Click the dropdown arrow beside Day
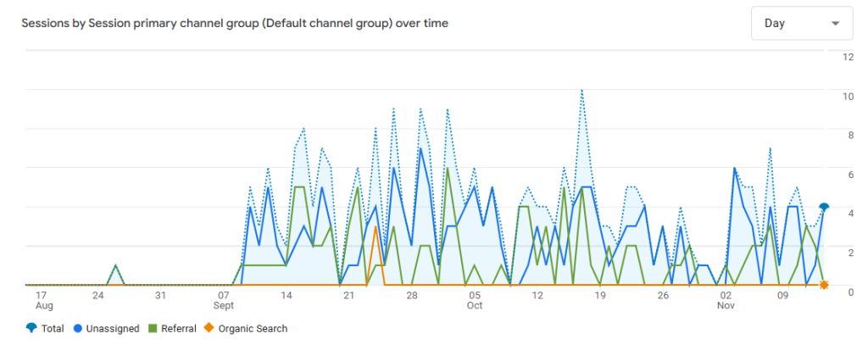Screen dimensions: 868x356 click(x=836, y=24)
